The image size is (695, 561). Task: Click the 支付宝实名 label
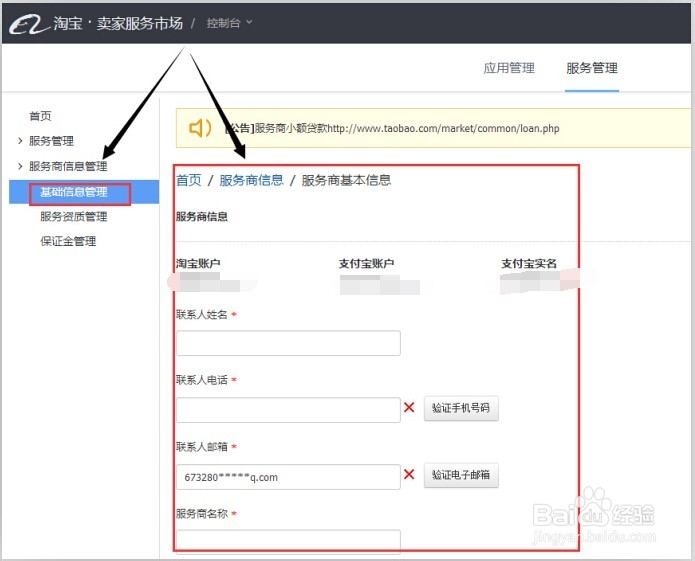529,264
